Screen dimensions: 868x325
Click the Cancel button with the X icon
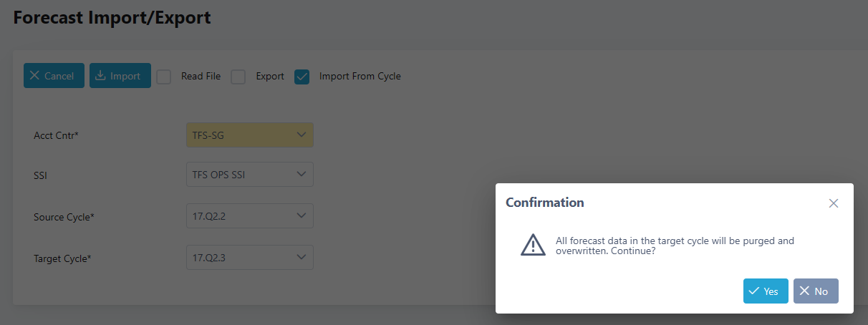54,76
